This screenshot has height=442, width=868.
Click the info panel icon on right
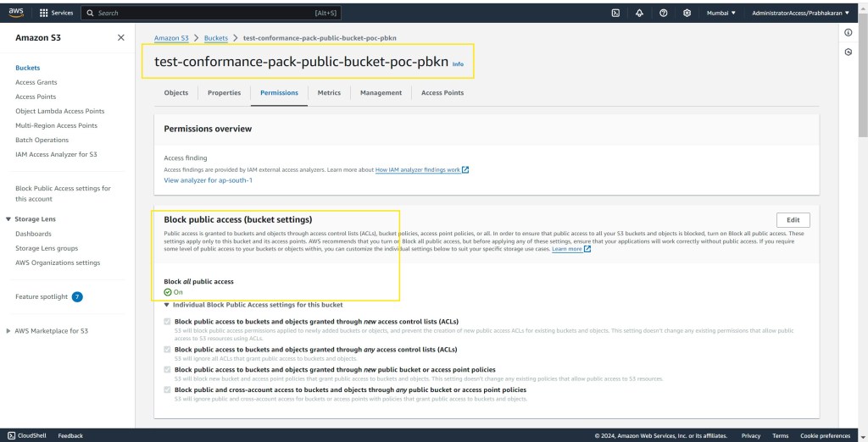pos(849,32)
